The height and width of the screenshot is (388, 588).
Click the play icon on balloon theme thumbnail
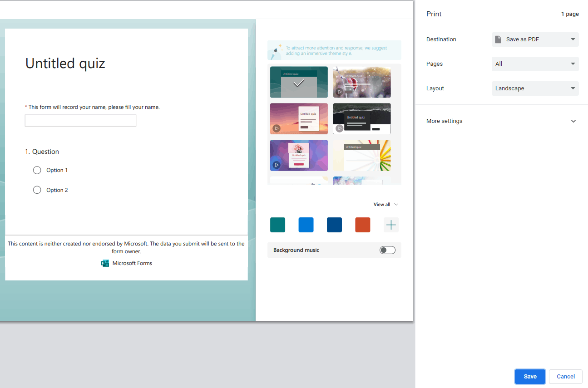[x=340, y=92]
